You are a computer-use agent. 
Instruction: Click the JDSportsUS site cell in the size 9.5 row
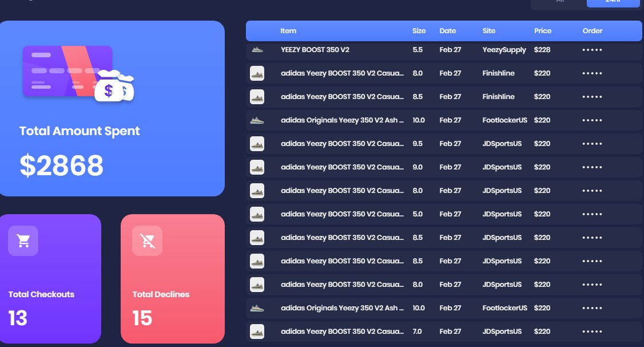pyautogui.click(x=502, y=144)
